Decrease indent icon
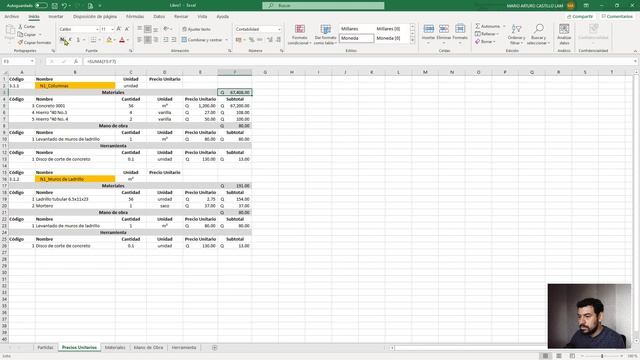Screen dimensions: 640x360 (x=166, y=40)
